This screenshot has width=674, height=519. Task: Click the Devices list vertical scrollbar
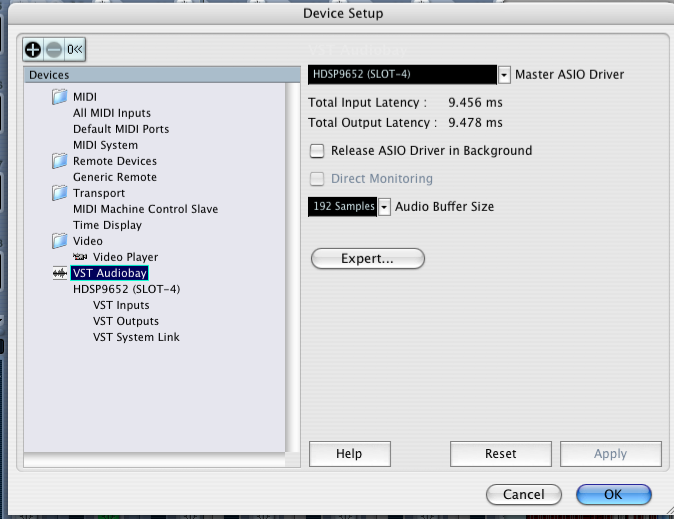pyautogui.click(x=293, y=267)
